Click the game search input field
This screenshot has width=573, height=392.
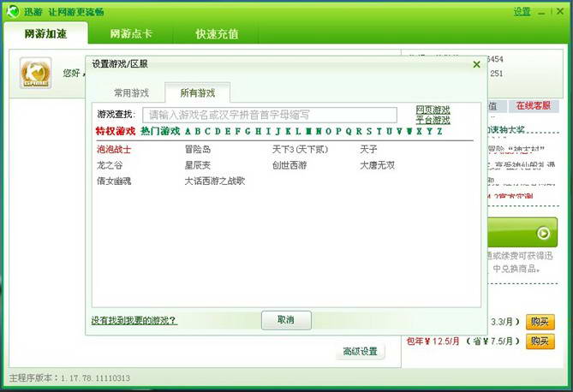269,115
